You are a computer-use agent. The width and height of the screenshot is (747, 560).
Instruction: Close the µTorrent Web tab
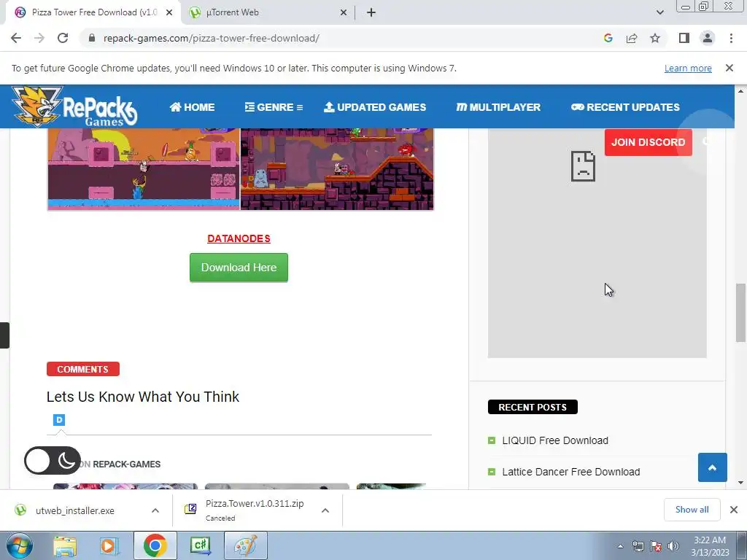pos(344,13)
